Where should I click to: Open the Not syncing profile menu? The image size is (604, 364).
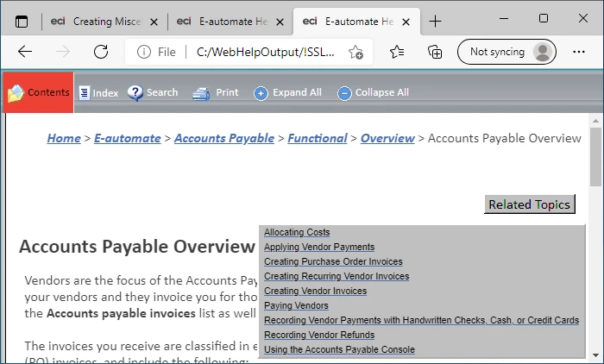click(x=506, y=52)
